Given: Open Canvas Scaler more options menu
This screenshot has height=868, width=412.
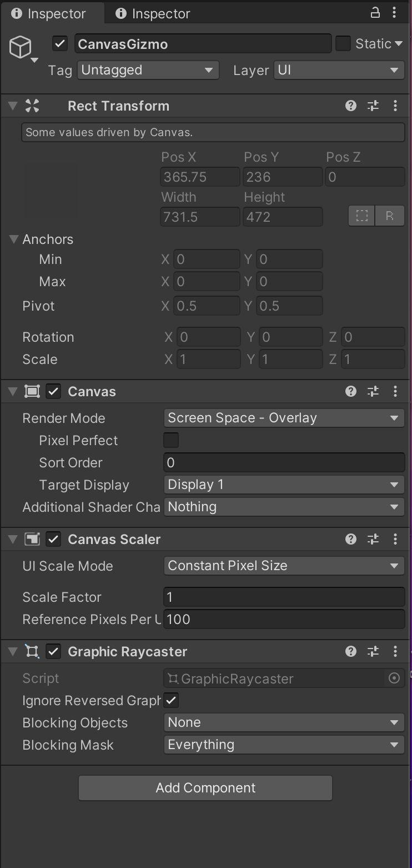Looking at the screenshot, I should point(395,539).
